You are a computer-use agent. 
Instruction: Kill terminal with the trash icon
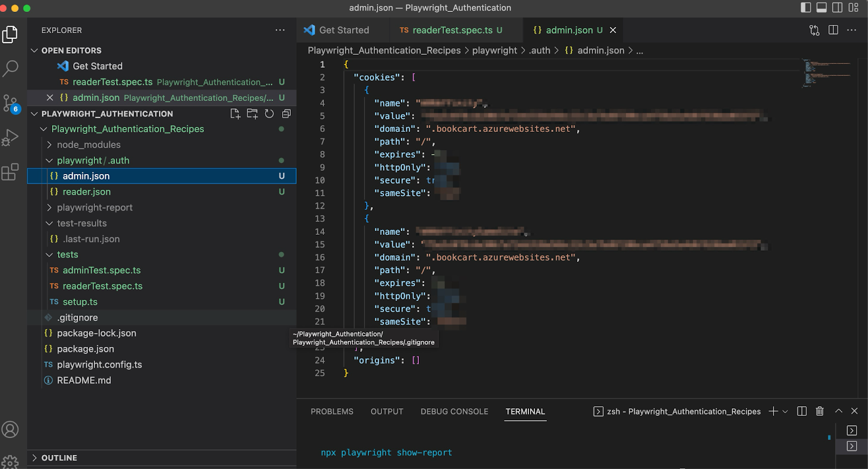[820, 412]
